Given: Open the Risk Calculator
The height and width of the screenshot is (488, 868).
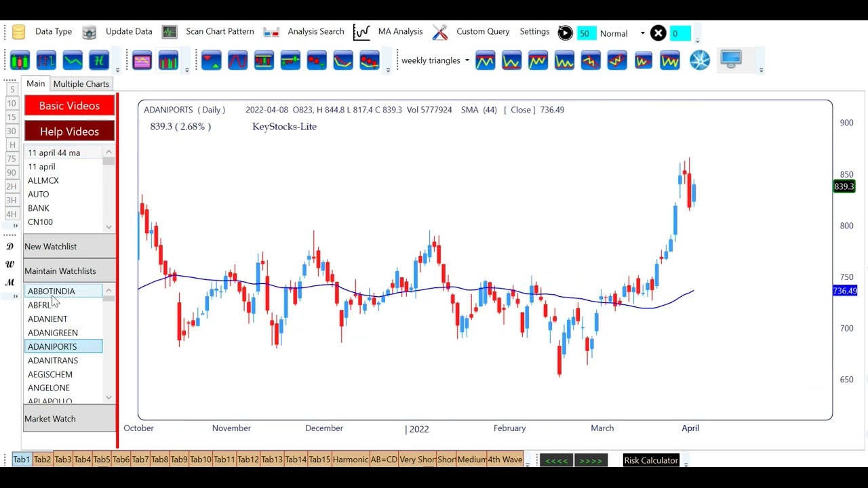Looking at the screenshot, I should (x=651, y=460).
